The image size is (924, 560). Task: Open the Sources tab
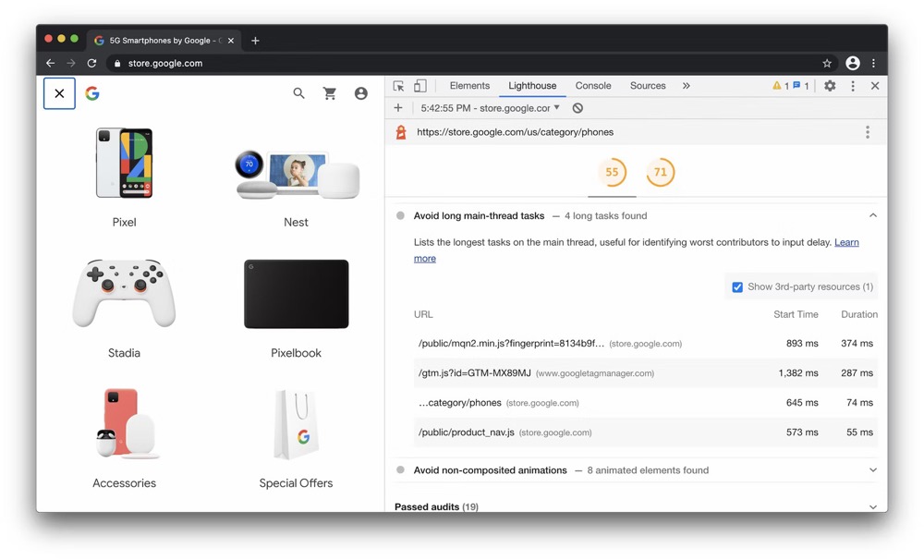(x=648, y=85)
